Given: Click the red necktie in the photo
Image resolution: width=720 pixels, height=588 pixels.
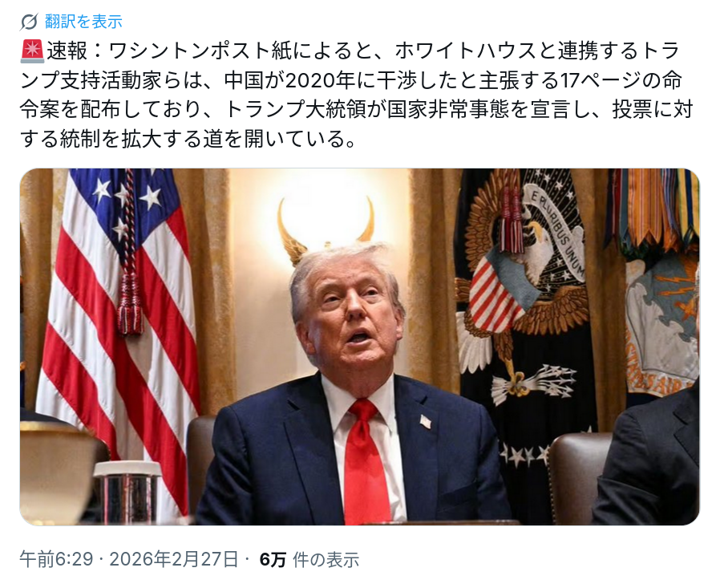Looking at the screenshot, I should 366,462.
